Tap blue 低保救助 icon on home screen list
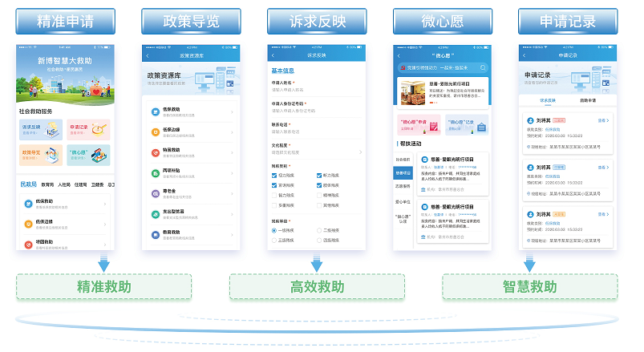The height and width of the screenshot is (352, 644). [x=28, y=204]
